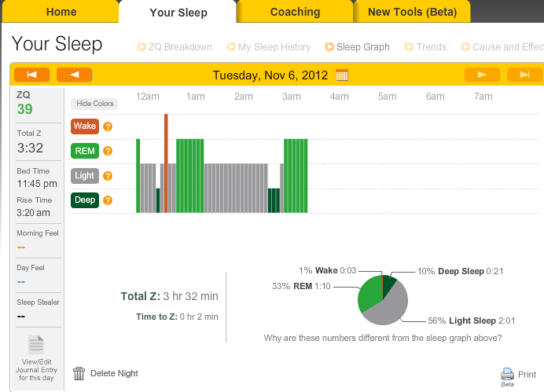Jump to first night arrow button
544x392 pixels.
[x=32, y=75]
